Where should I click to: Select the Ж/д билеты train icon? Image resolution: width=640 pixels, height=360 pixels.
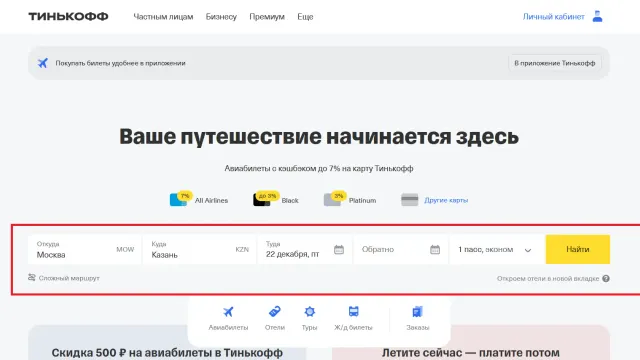[x=353, y=312]
